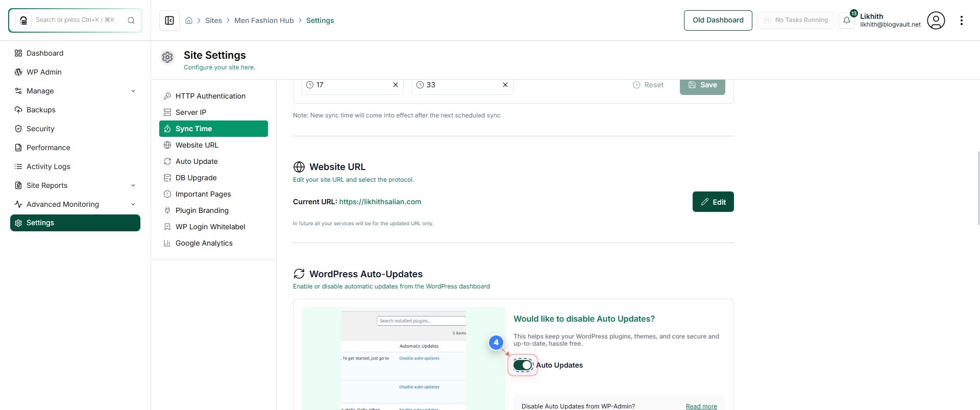
Task: Select Sync Time settings section
Action: click(213, 129)
